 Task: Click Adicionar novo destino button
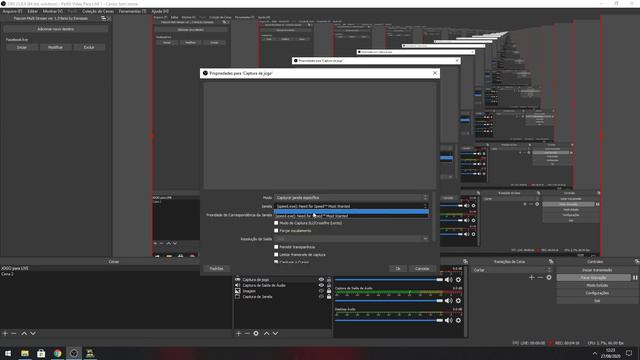tap(56, 29)
